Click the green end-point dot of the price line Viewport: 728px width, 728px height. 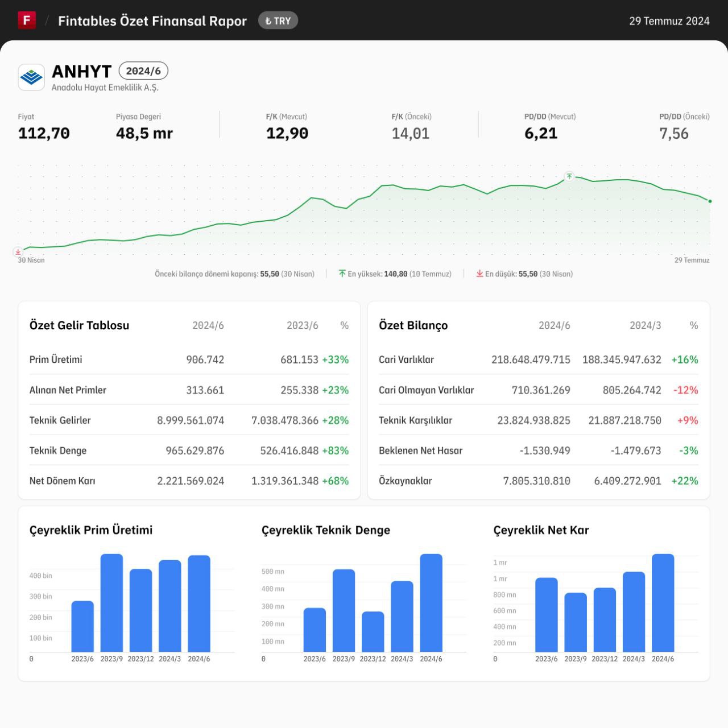(710, 201)
